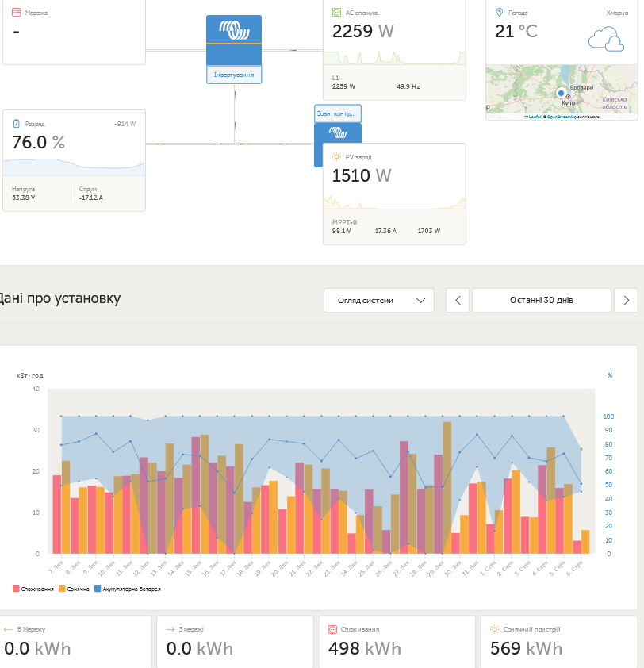Click the weather location pin icon
This screenshot has width=644, height=668.
point(499,13)
